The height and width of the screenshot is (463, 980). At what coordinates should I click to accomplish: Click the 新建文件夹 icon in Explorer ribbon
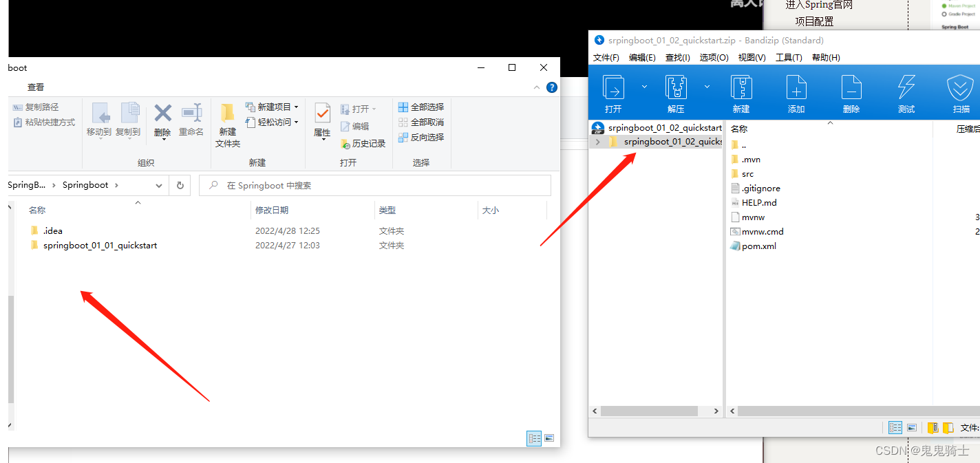tap(227, 112)
